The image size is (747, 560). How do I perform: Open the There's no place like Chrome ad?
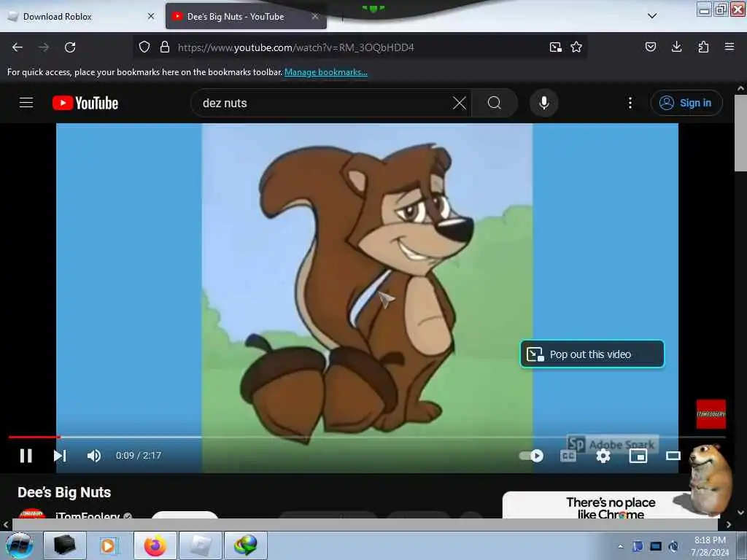[x=611, y=507]
